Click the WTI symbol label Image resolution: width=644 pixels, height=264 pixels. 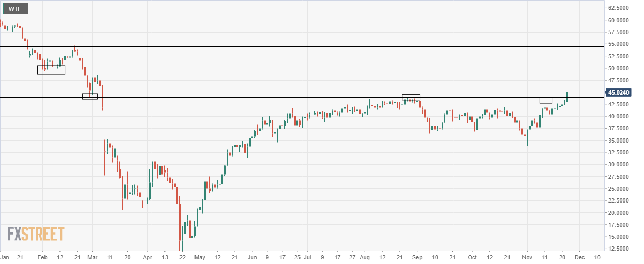coord(16,8)
